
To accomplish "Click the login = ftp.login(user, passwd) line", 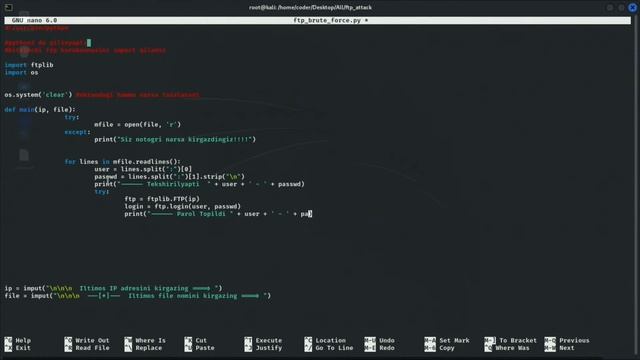I will pyautogui.click(x=182, y=206).
